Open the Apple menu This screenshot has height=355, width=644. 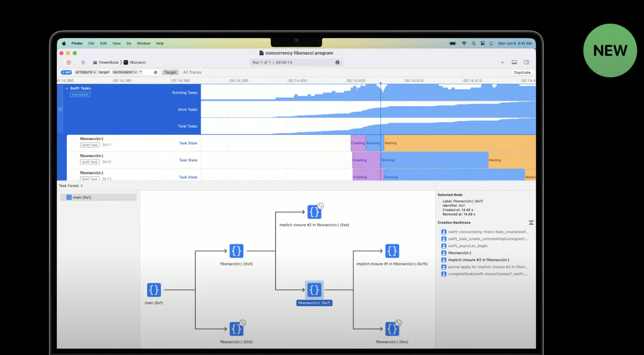(x=64, y=43)
